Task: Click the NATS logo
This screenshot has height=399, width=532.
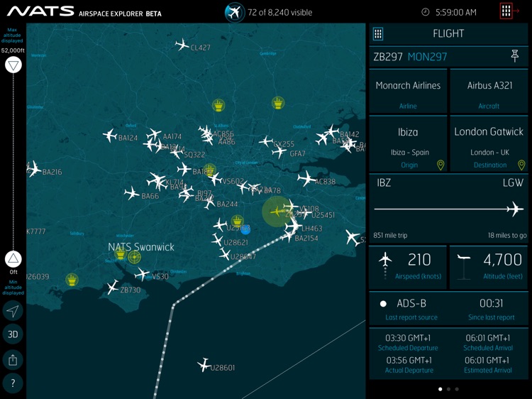Action: (40, 11)
